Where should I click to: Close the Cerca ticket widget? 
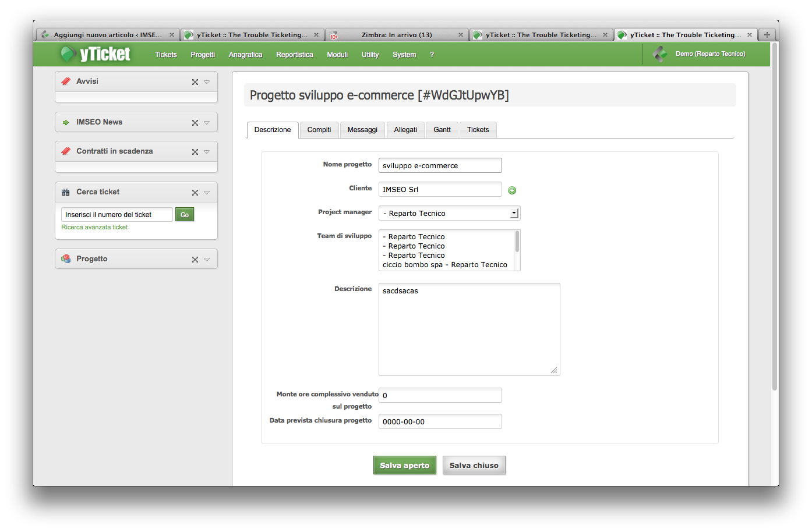click(195, 193)
